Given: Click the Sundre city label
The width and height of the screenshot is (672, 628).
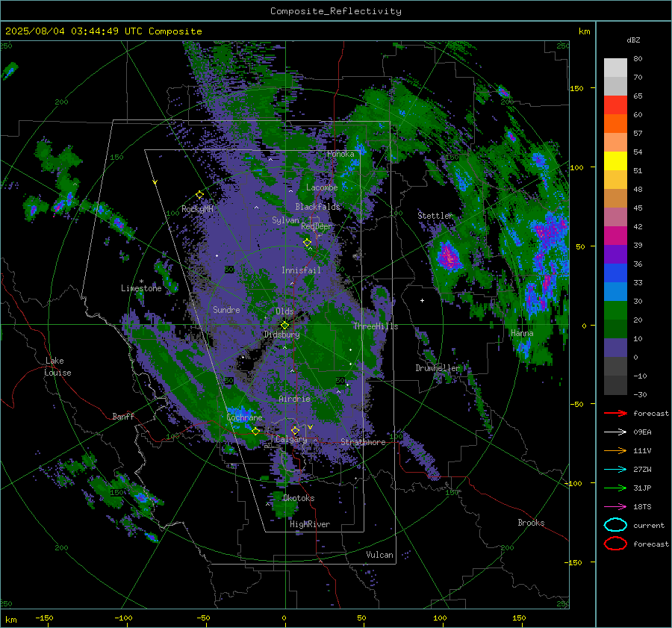Looking at the screenshot, I should (226, 309).
